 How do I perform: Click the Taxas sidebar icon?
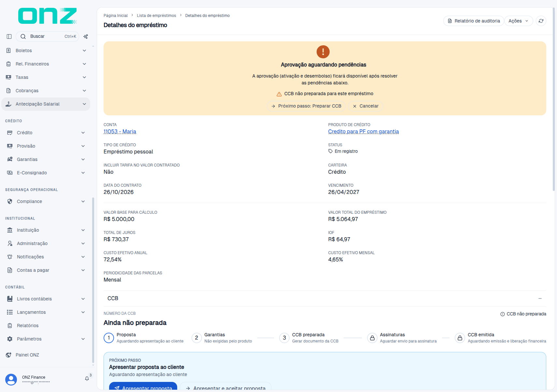[x=8, y=77]
